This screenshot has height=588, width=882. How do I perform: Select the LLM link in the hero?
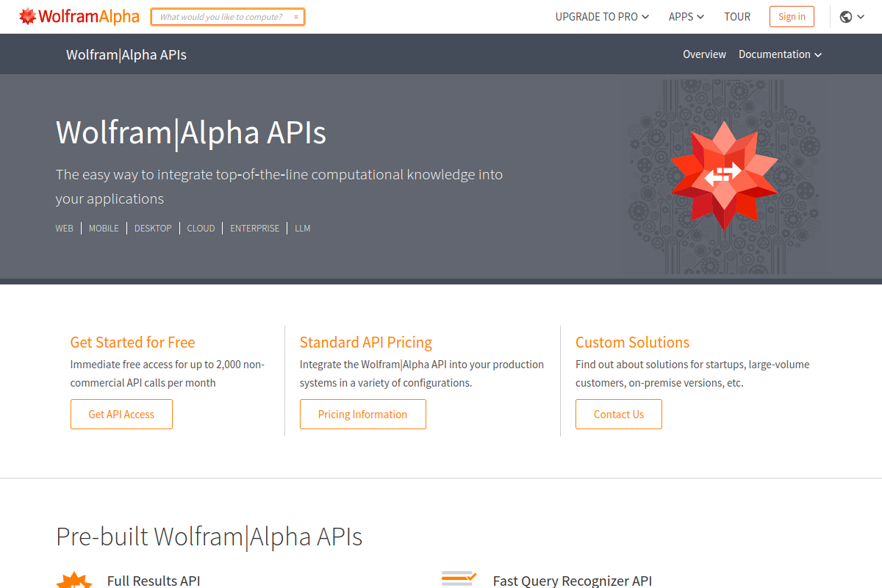click(x=303, y=229)
